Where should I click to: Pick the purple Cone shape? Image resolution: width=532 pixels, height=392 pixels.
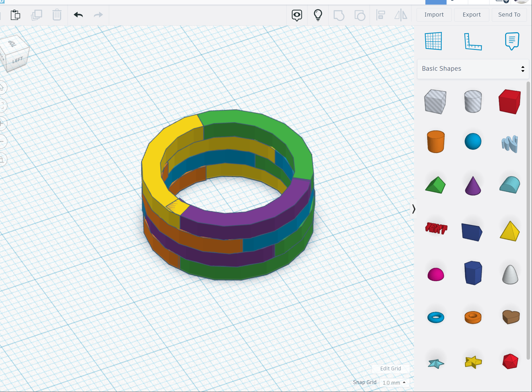click(x=473, y=186)
